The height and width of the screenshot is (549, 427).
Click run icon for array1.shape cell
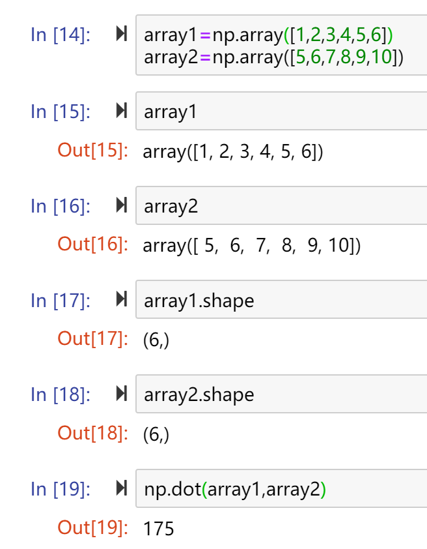[x=121, y=300]
